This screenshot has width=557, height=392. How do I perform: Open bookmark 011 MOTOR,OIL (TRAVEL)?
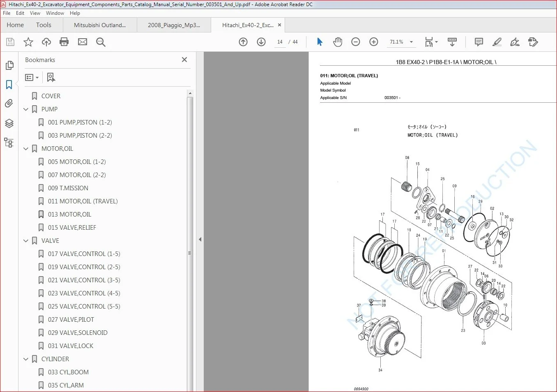pos(83,201)
